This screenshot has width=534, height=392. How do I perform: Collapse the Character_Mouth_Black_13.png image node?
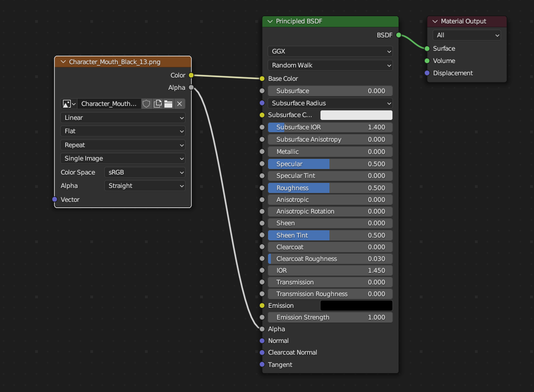pos(63,62)
